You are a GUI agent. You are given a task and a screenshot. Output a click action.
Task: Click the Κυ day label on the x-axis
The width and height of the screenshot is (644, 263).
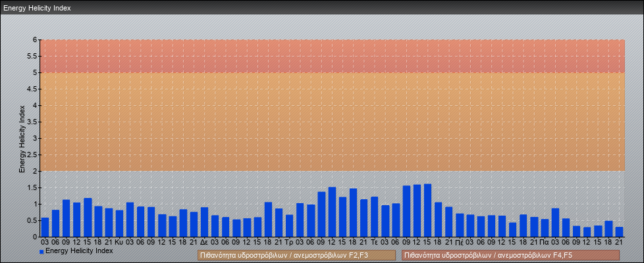pos(119,242)
